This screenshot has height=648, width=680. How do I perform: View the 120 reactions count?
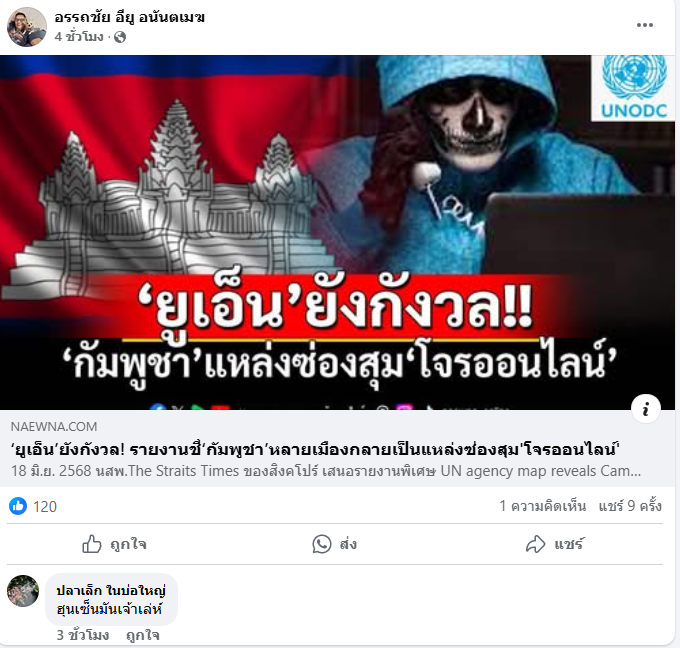45,507
